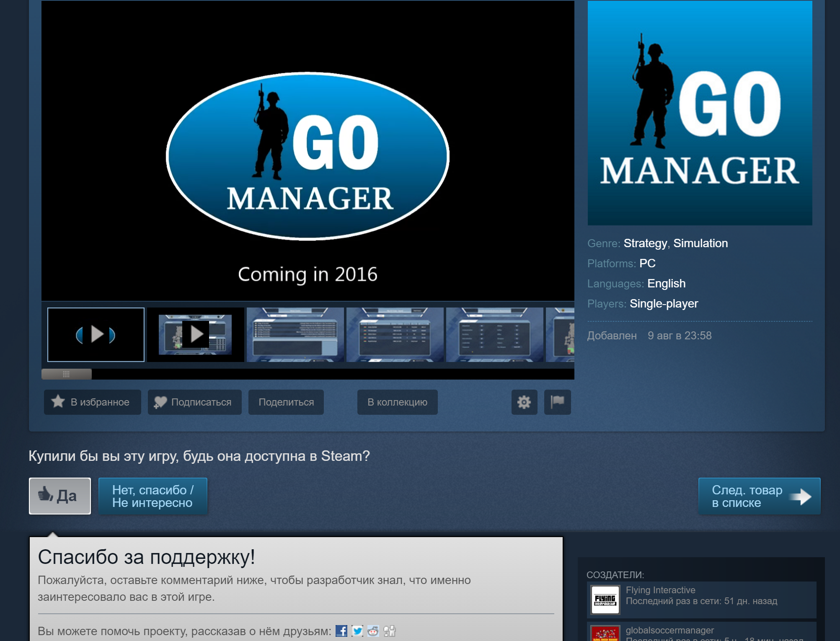The width and height of the screenshot is (840, 641).
Task: Click the share icon after Reddit
Action: coord(390,631)
